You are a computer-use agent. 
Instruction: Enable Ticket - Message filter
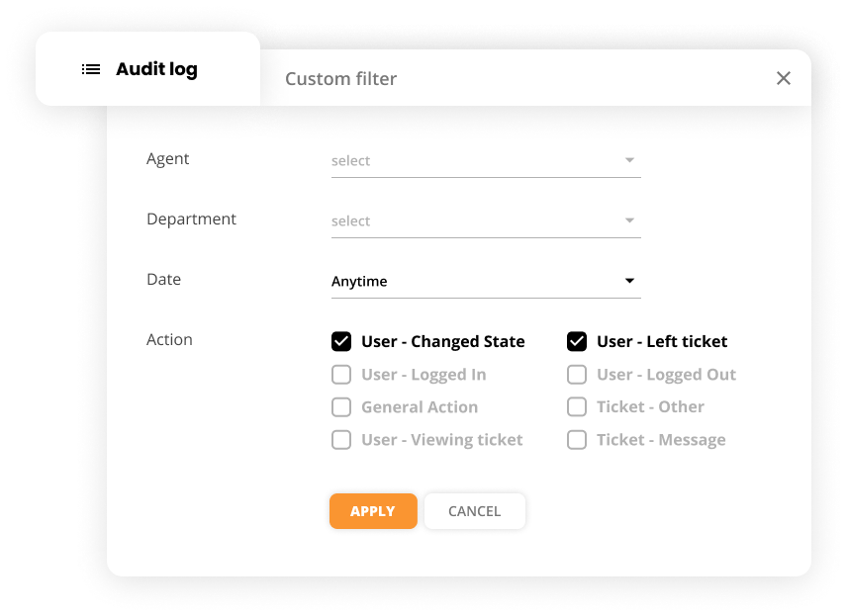coord(577,439)
